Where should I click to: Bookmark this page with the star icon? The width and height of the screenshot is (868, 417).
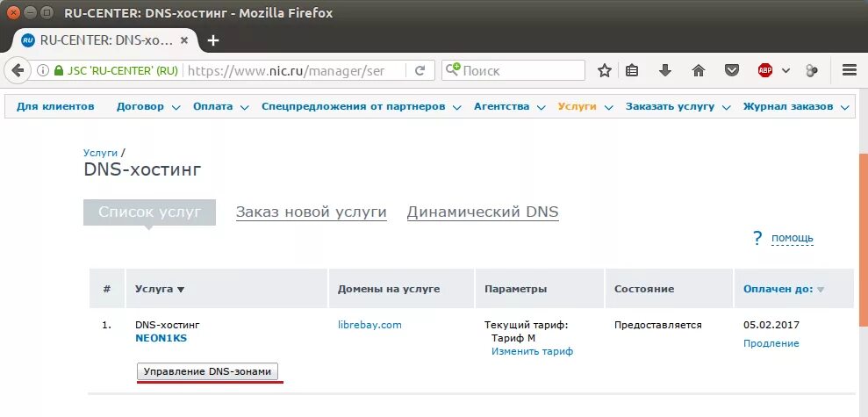tap(605, 70)
